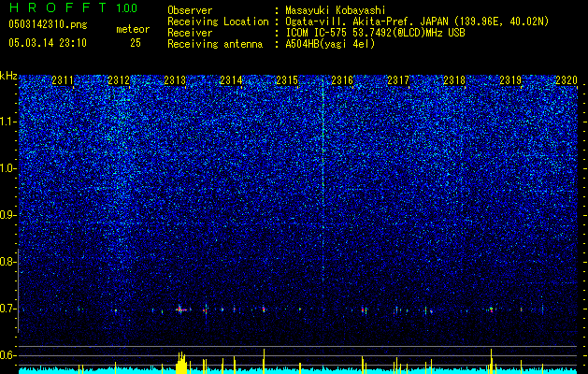
Task: Click the tallest yellow power burst under 2313
Action: click(x=181, y=363)
